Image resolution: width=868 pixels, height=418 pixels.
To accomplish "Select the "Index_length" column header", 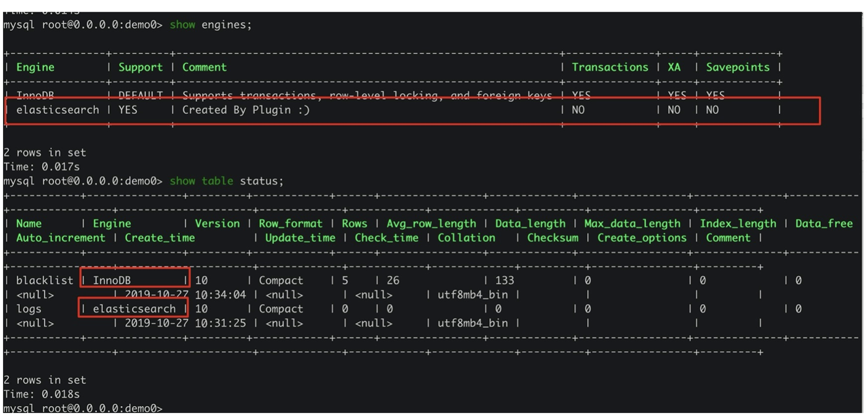I will tap(738, 224).
